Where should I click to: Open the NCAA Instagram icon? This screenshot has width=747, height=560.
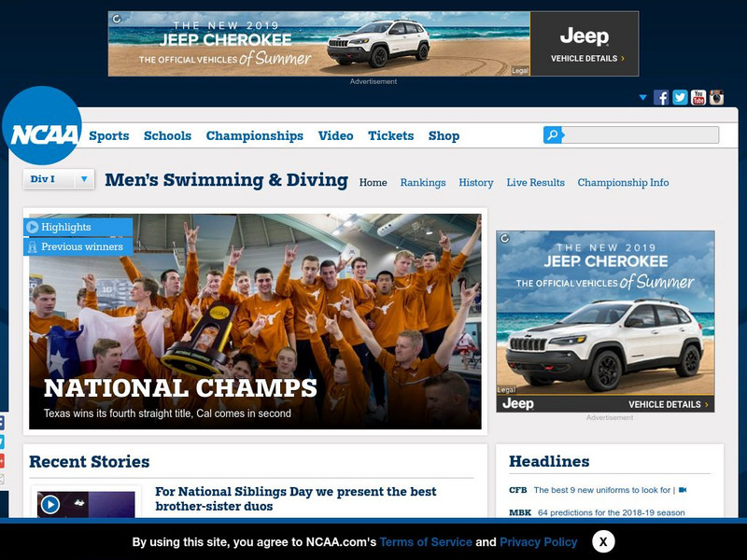[x=716, y=98]
